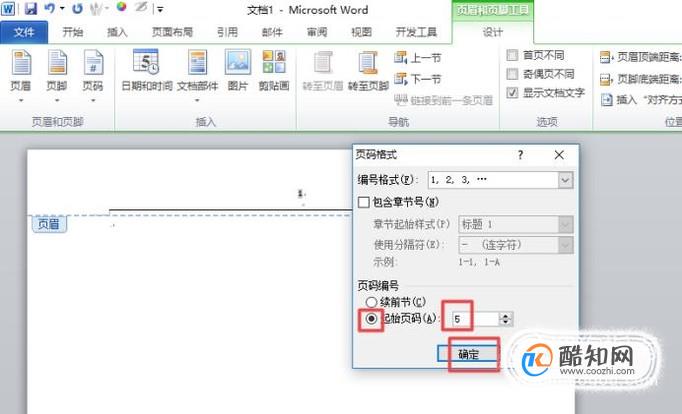Expand 编号格式 dropdown
This screenshot has width=682, height=414.
click(x=565, y=180)
